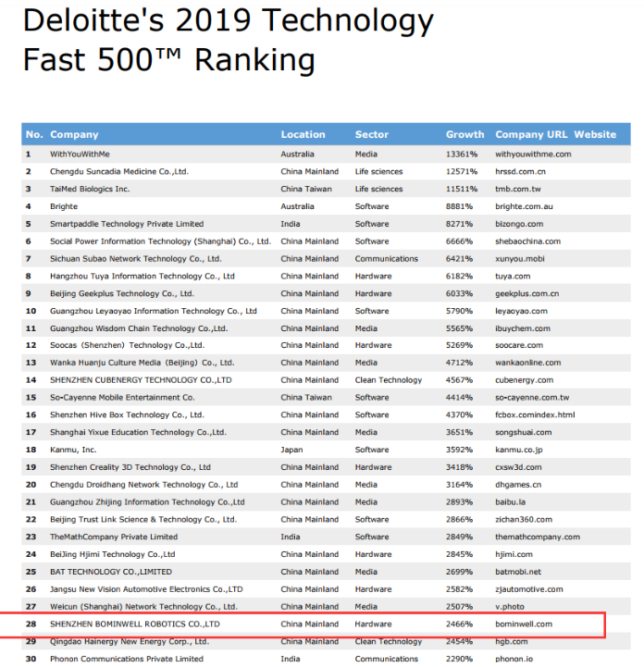Screen dimensions: 644x667
Task: Select 'Hangzhou Tuya Information Technology Co., Ltd'
Action: (142, 276)
